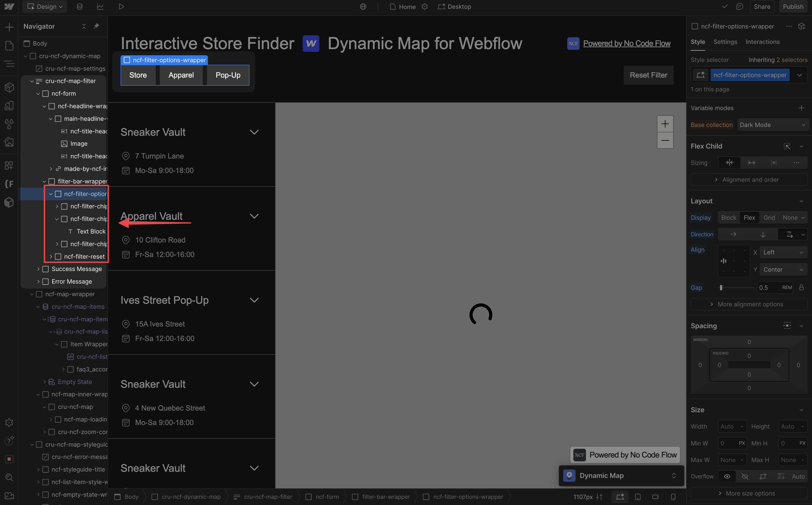812x505 pixels.
Task: Add a variable mode with the plus icon
Action: 801,108
